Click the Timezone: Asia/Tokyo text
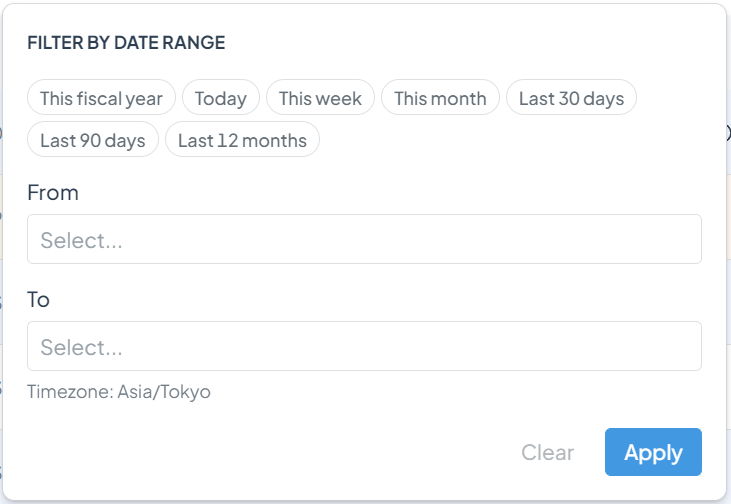 [x=119, y=392]
